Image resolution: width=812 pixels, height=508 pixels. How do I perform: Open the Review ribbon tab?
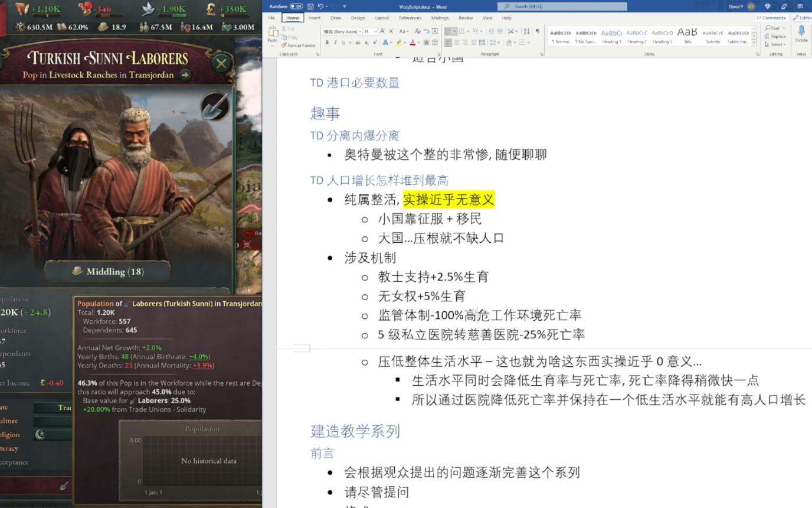tap(466, 18)
